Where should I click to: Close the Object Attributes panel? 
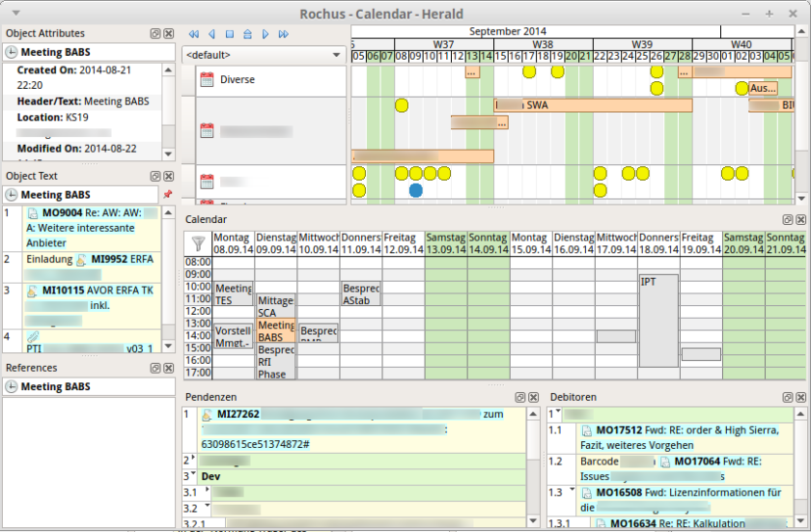coord(169,34)
